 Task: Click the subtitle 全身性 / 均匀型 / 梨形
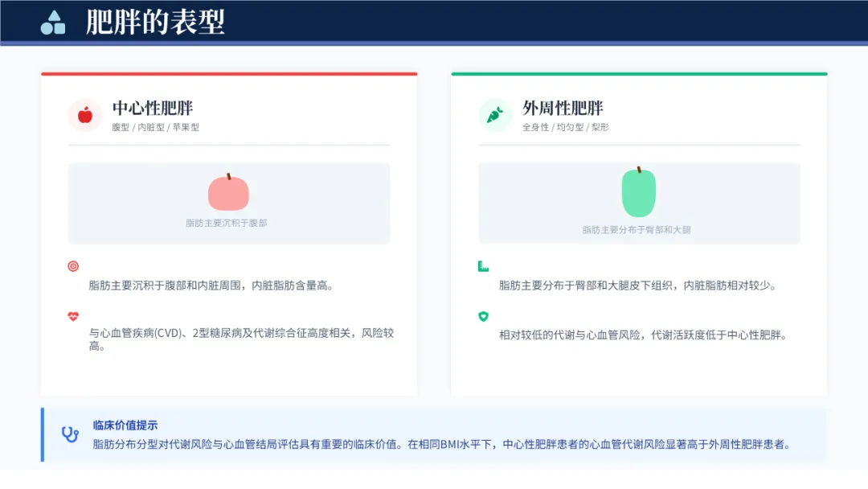click(565, 127)
